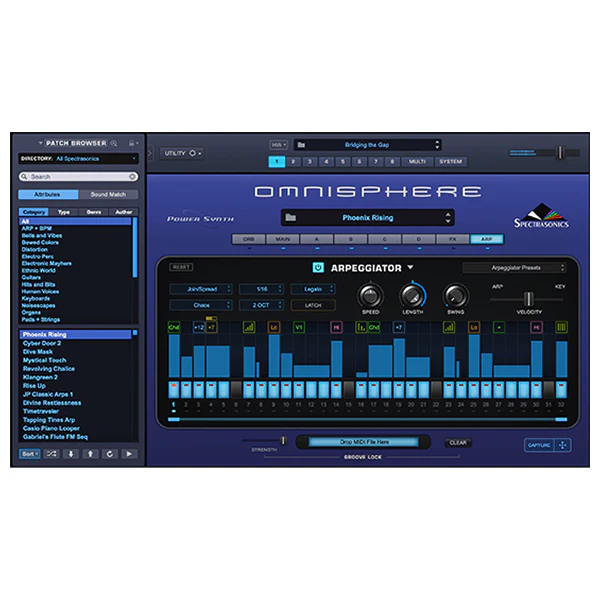Open the Arpeggiator Presets dropdown
600x600 pixels.
point(514,267)
